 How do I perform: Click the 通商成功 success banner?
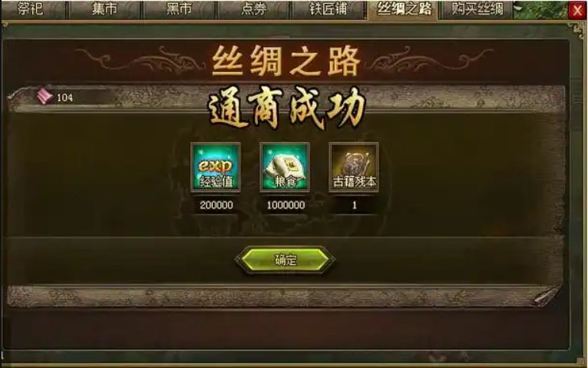click(286, 107)
